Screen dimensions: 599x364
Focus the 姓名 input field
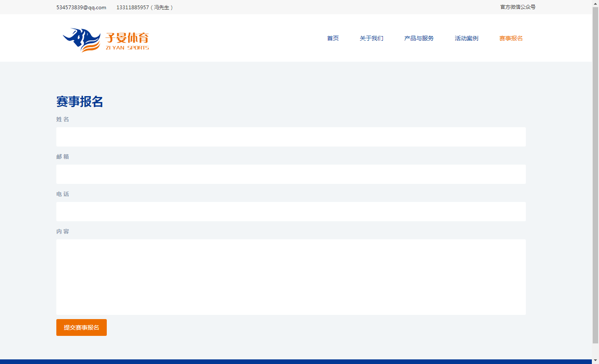coord(291,137)
